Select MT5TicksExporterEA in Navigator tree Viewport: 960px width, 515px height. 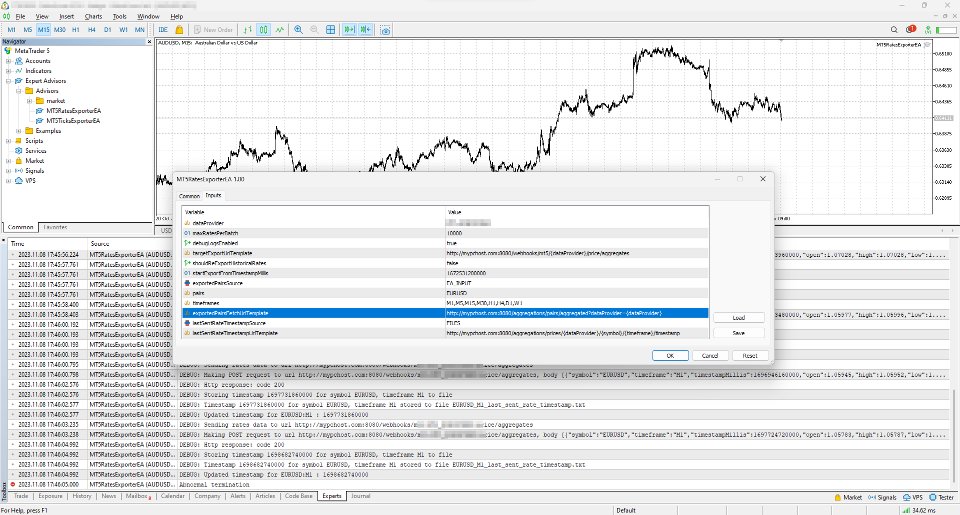(x=73, y=121)
